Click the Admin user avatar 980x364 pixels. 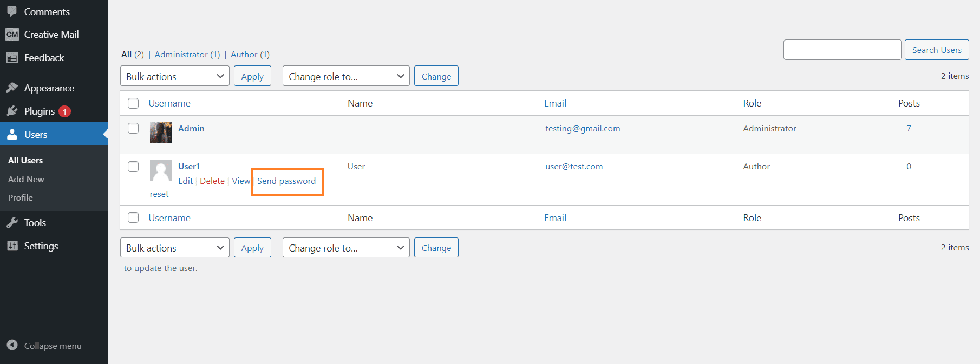tap(161, 133)
